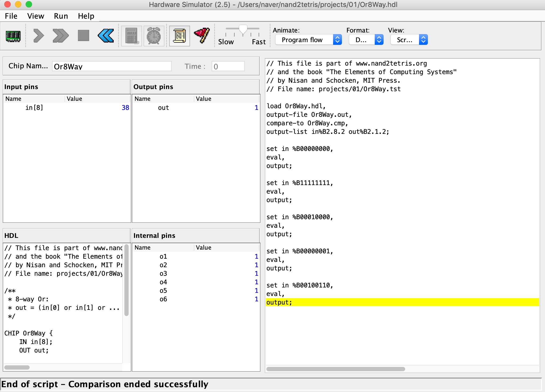This screenshot has width=545, height=392.
Task: Click script line set in %B00000001
Action: pyautogui.click(x=300, y=251)
